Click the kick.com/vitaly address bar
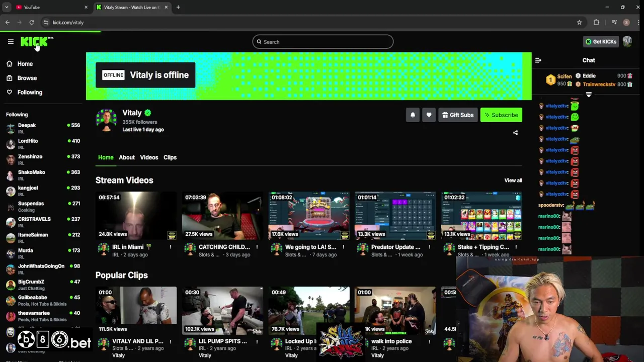Viewport: 644px width, 362px height. 312,22
